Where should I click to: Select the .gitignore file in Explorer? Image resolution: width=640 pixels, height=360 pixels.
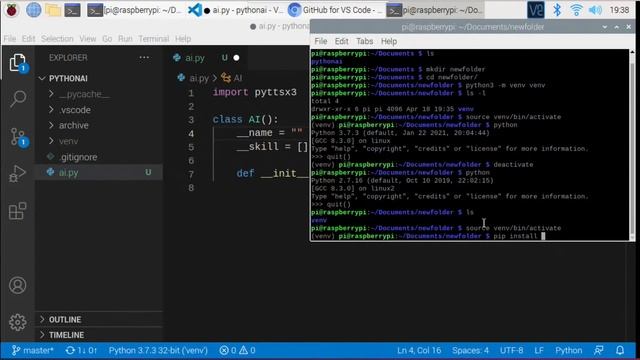98,157
